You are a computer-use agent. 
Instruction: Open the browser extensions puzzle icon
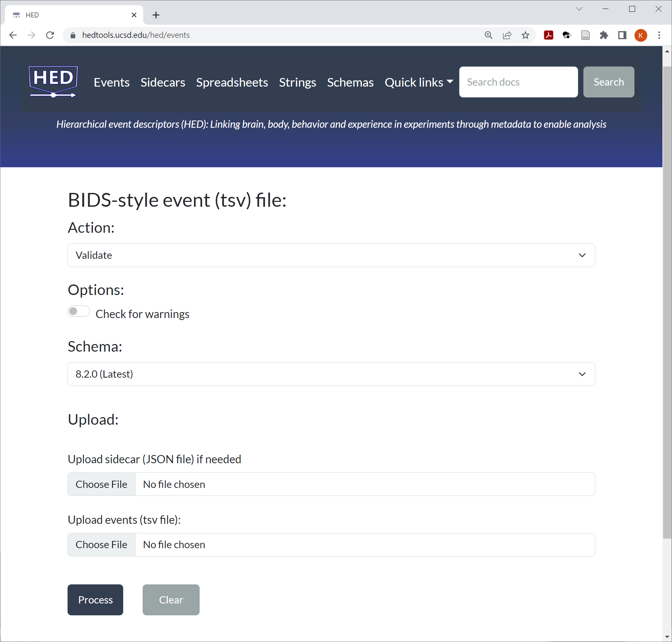click(x=604, y=35)
